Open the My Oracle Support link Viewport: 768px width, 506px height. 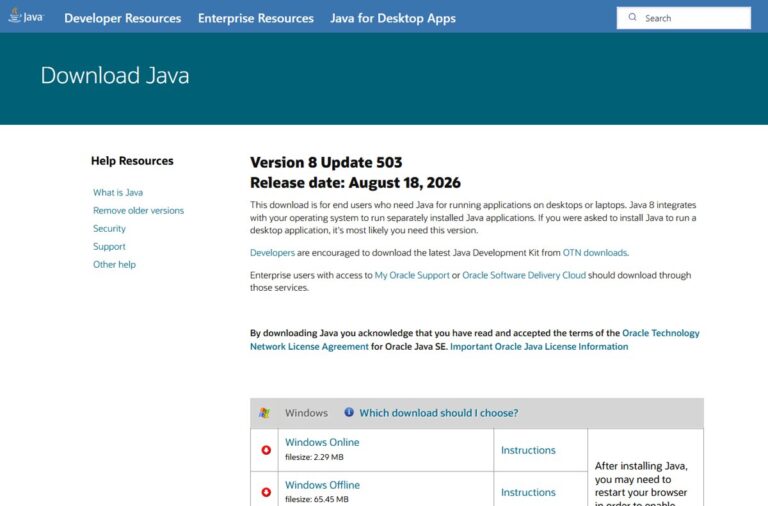point(412,275)
